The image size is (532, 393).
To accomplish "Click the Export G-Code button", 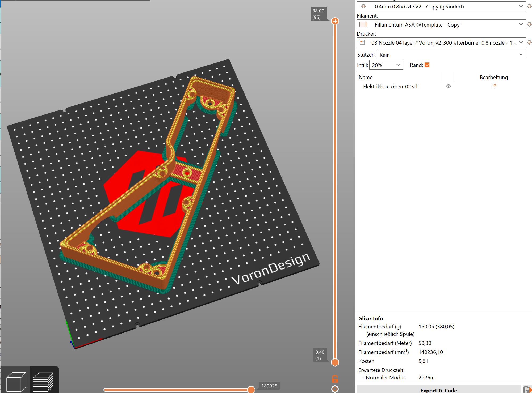I will click(x=438, y=390).
